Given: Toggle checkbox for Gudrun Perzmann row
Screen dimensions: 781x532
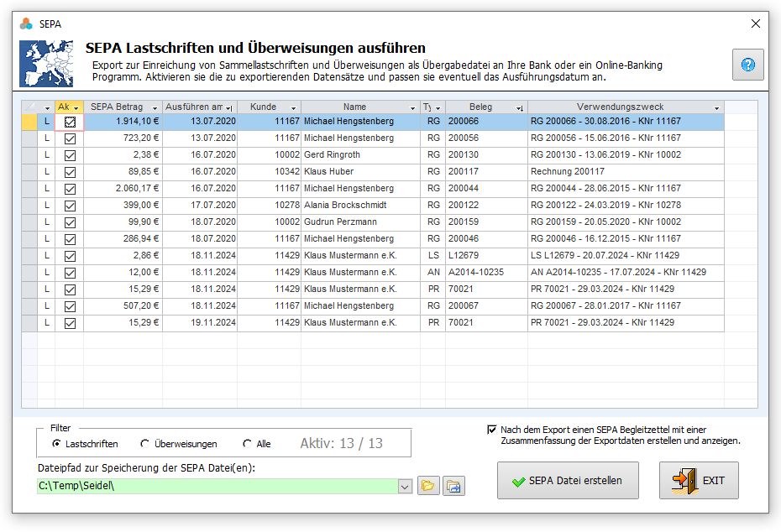Looking at the screenshot, I should [70, 222].
